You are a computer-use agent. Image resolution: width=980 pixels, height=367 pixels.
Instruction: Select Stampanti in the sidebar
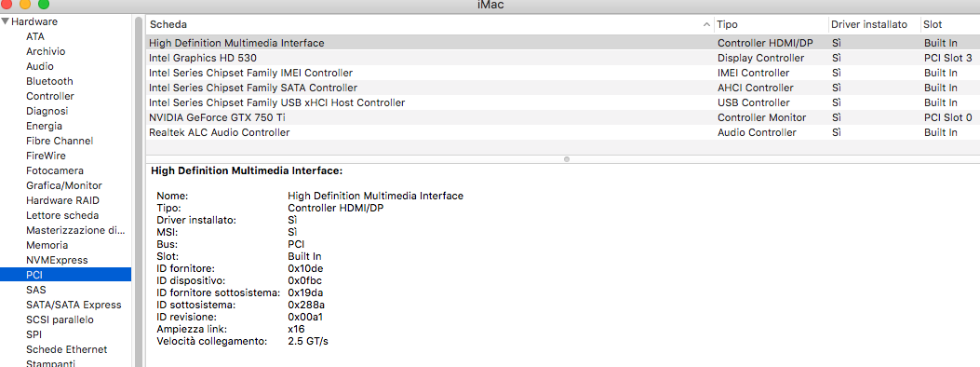click(x=50, y=363)
